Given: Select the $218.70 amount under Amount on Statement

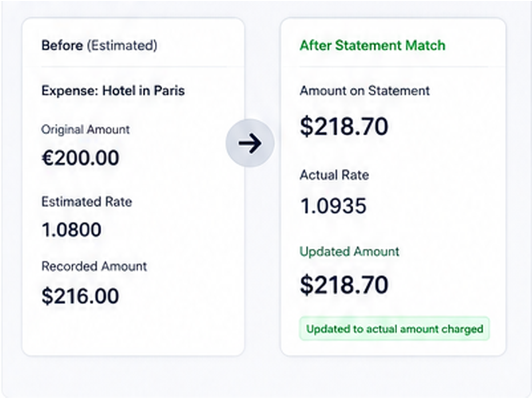Looking at the screenshot, I should [344, 126].
